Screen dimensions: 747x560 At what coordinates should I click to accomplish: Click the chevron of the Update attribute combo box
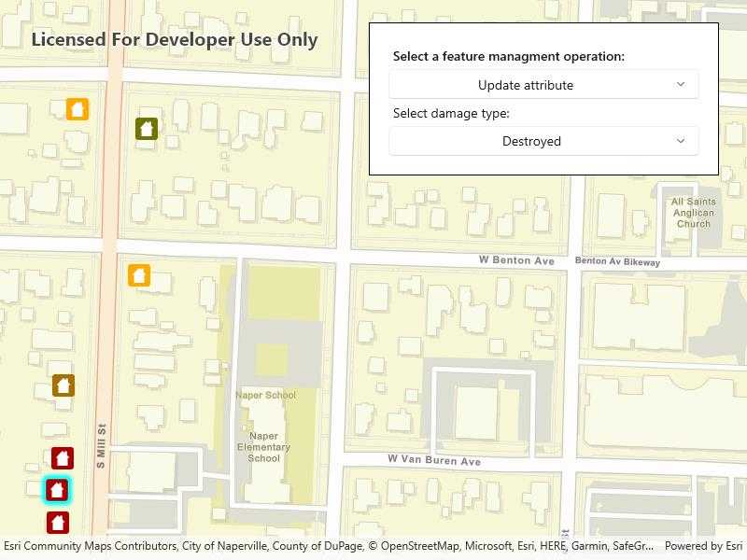pyautogui.click(x=681, y=85)
